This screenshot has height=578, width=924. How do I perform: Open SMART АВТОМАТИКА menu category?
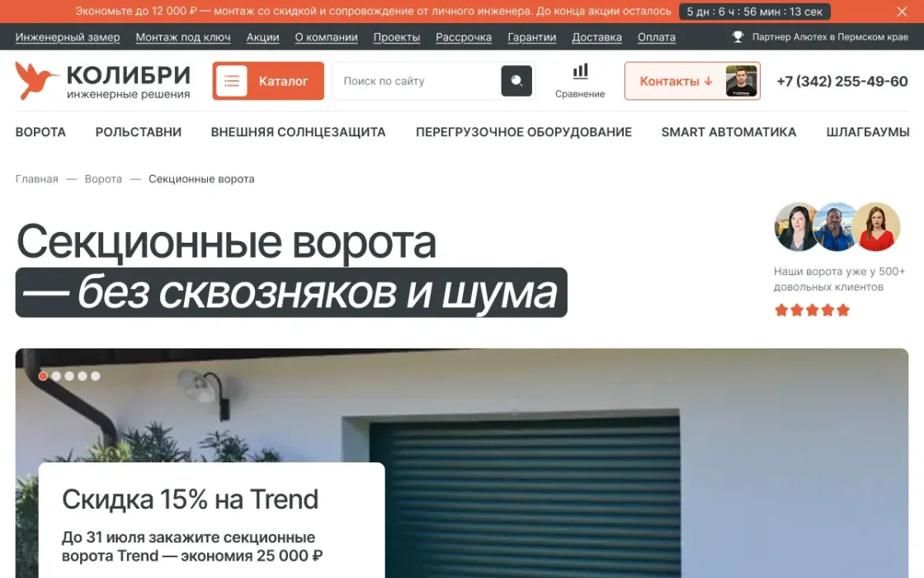click(x=729, y=132)
